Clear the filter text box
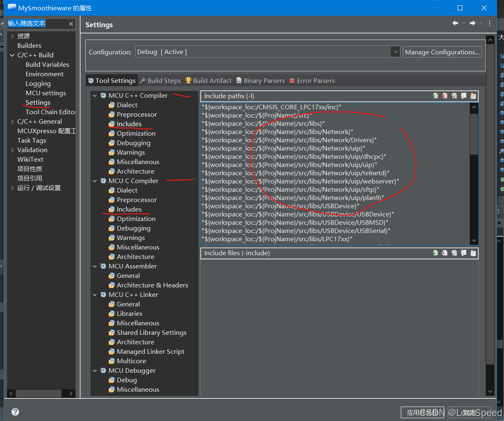The image size is (504, 421). [x=71, y=24]
